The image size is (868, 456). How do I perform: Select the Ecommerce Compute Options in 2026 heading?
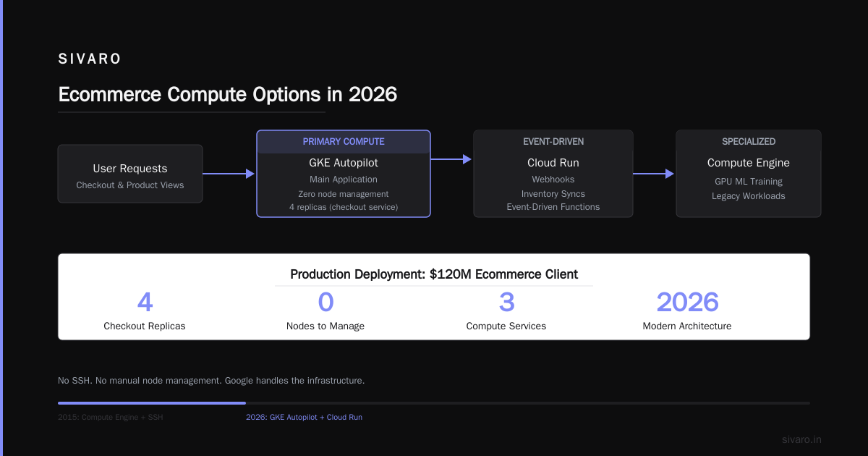[x=227, y=95]
